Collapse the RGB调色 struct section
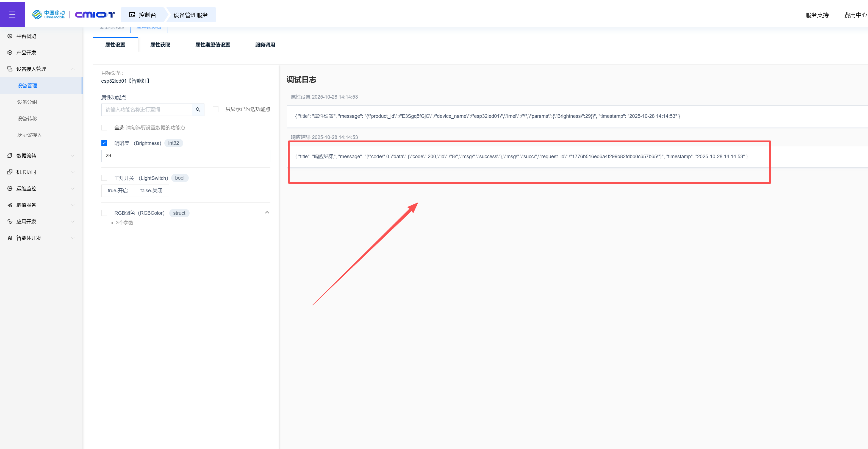Screen dimensions: 868x449 click(267, 213)
